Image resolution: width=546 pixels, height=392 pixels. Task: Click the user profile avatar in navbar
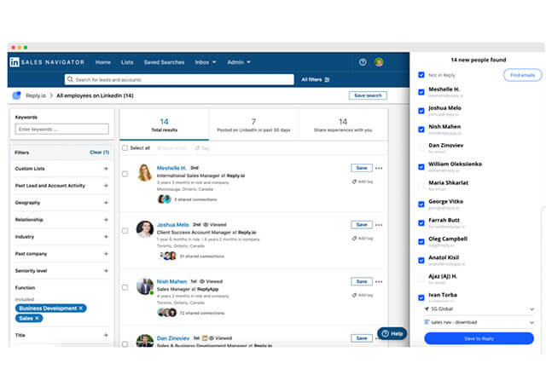pos(379,62)
